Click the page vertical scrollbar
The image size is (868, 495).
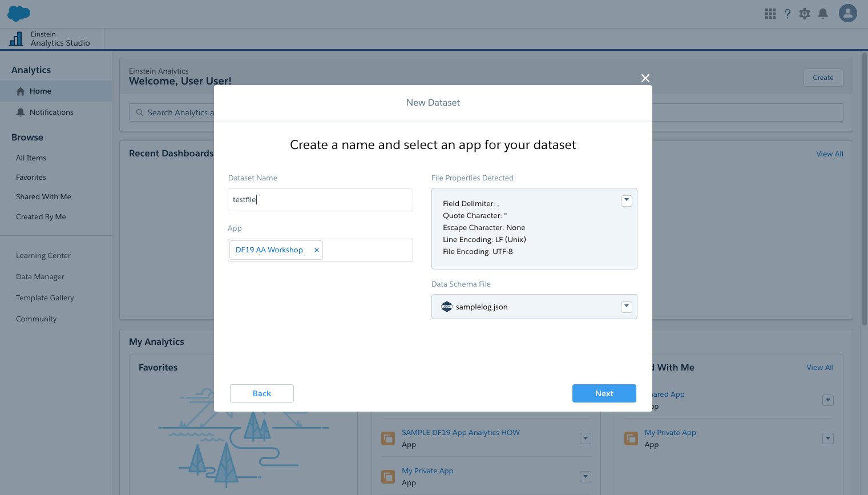click(864, 188)
